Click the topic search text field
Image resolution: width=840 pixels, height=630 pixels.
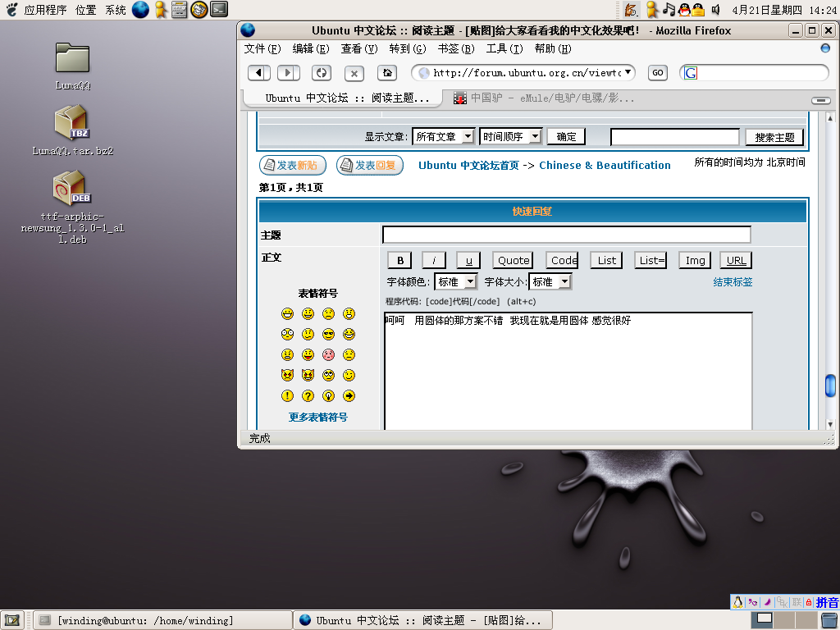(x=675, y=137)
